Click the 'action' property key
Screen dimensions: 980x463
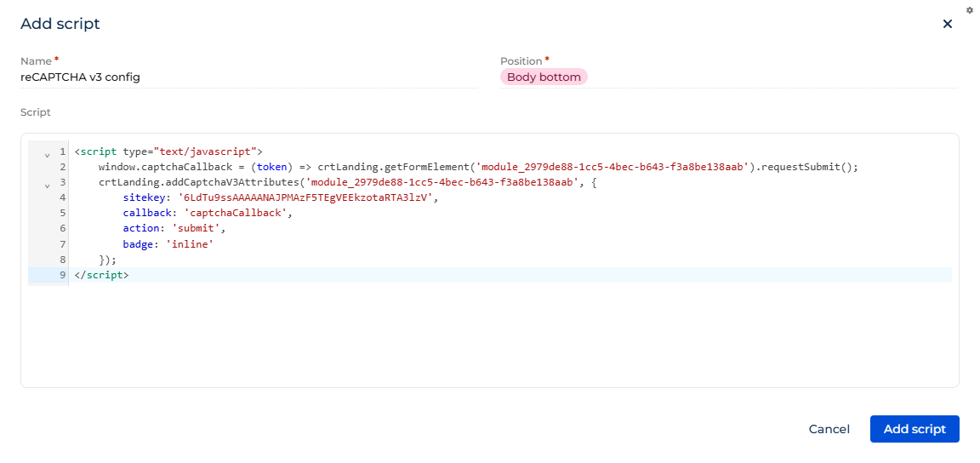(x=141, y=228)
